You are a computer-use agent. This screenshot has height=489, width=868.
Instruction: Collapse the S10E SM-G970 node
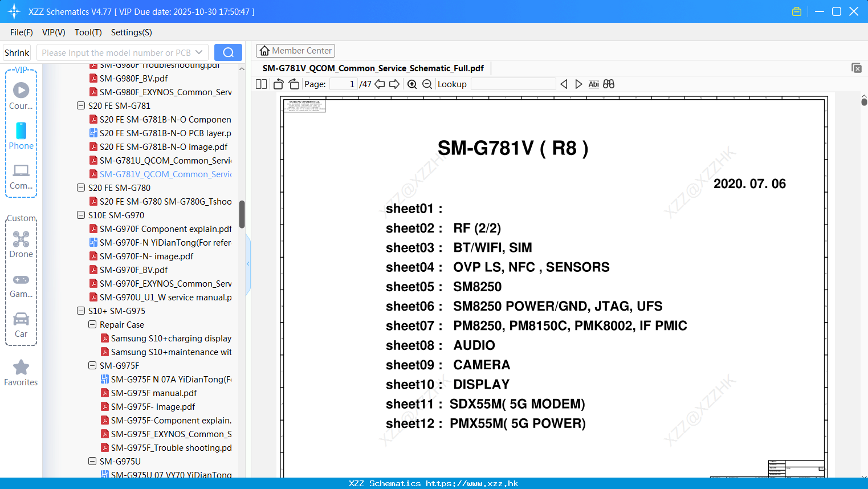pyautogui.click(x=81, y=215)
